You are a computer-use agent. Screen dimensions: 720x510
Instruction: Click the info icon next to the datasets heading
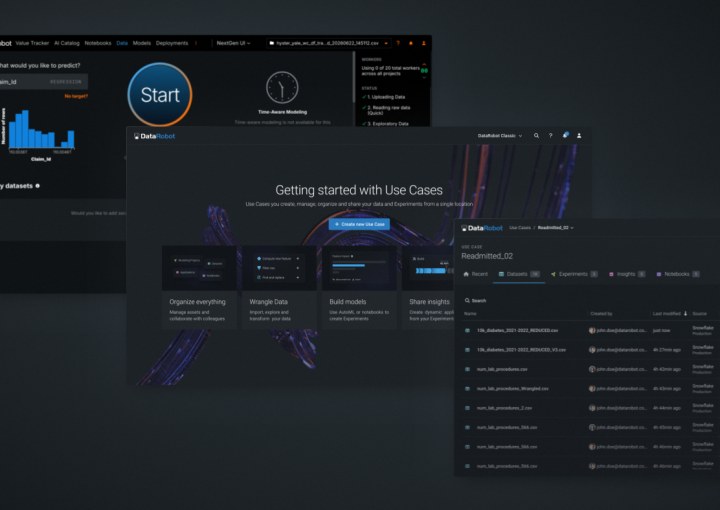tap(38, 186)
